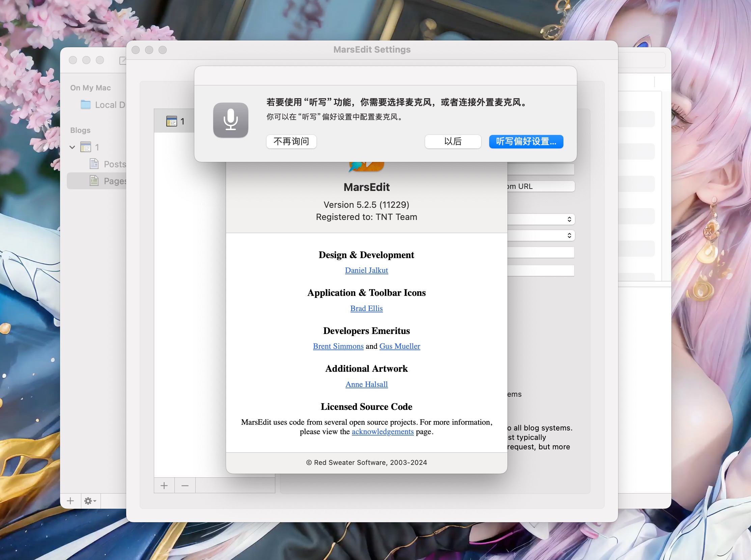The width and height of the screenshot is (751, 560).
Task: Open the Gus Mueller link
Action: [400, 346]
